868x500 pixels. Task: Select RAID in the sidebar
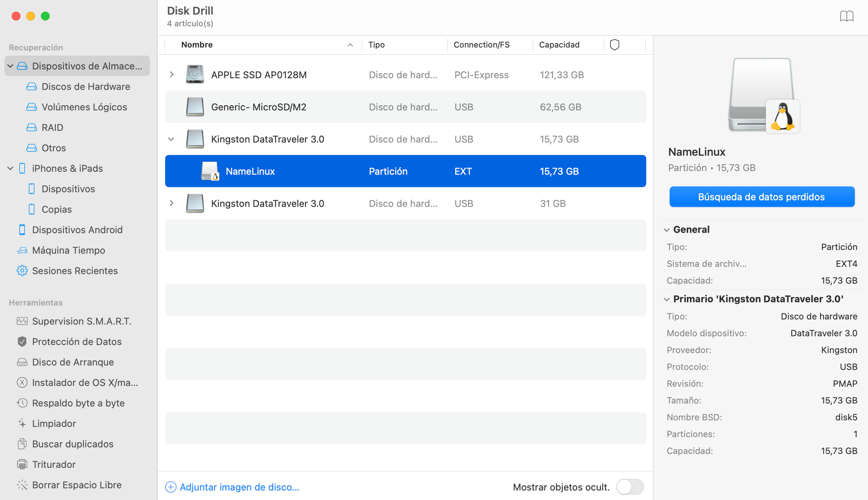pyautogui.click(x=52, y=127)
